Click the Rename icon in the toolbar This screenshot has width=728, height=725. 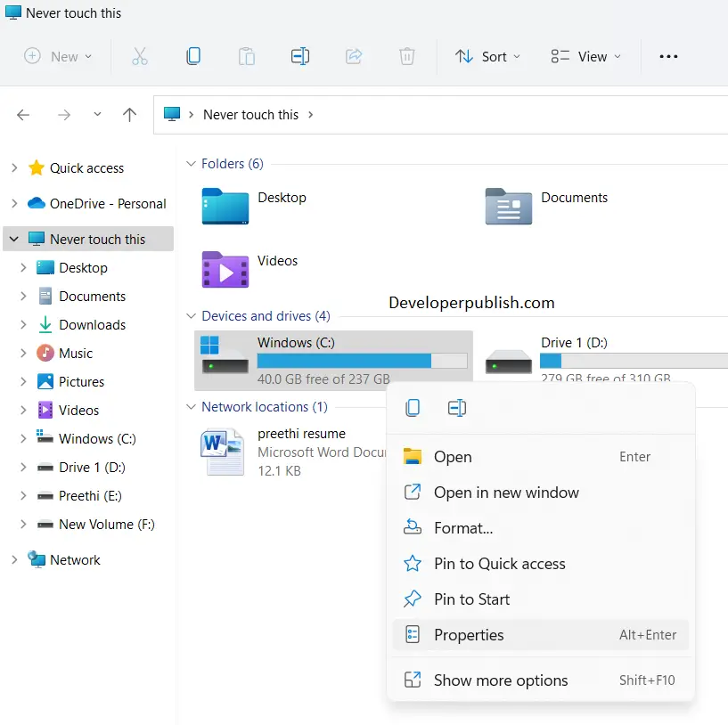pos(300,56)
